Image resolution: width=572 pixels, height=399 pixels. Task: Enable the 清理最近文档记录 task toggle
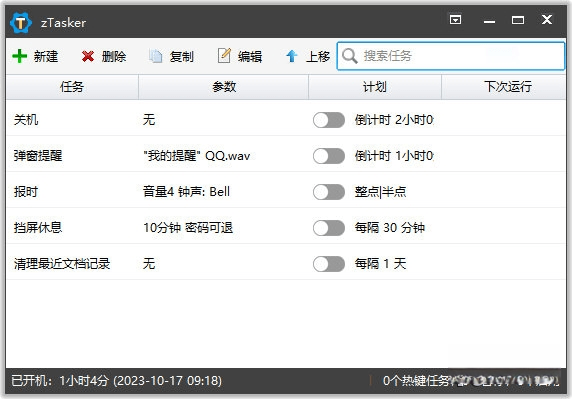tap(329, 264)
